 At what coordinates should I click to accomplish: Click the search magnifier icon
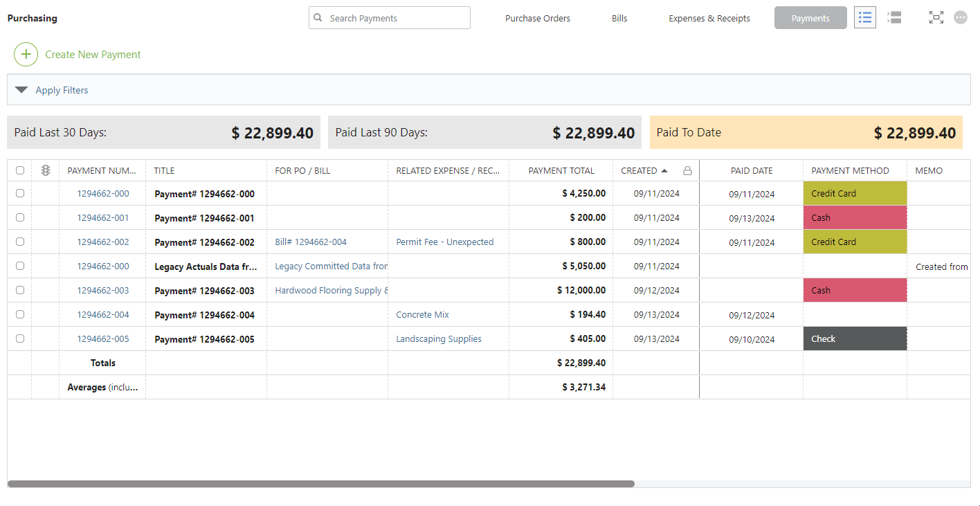318,18
